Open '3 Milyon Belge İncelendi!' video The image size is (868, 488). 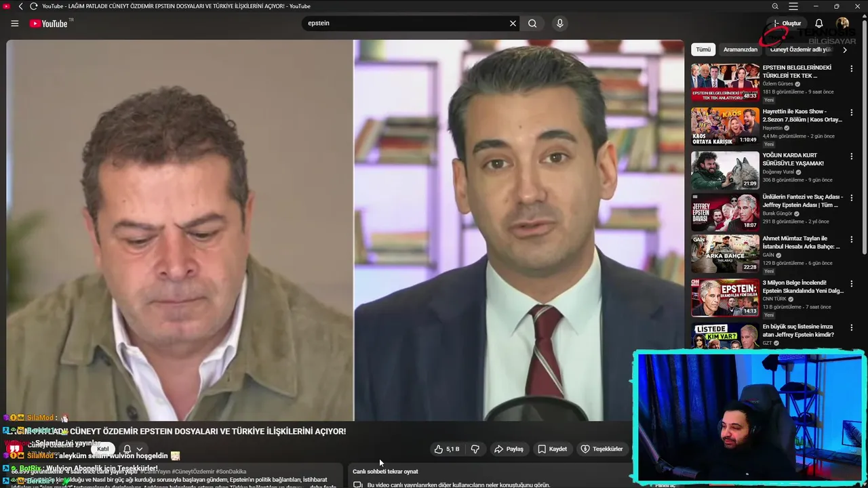click(803, 286)
